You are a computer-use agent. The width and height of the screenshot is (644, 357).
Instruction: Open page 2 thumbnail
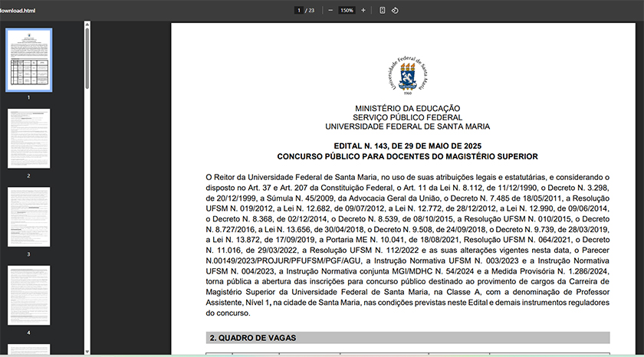pyautogui.click(x=29, y=139)
